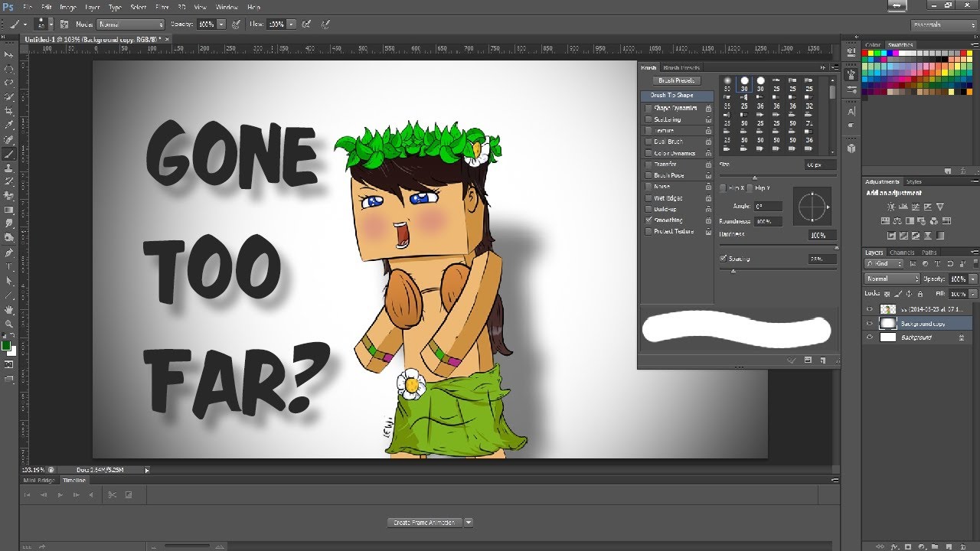Enable Shape Dynamics checkbox

[648, 108]
